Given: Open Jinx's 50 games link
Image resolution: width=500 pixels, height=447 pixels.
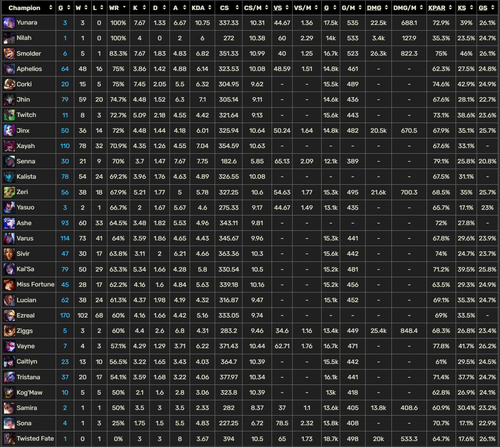Looking at the screenshot, I should [65, 130].
